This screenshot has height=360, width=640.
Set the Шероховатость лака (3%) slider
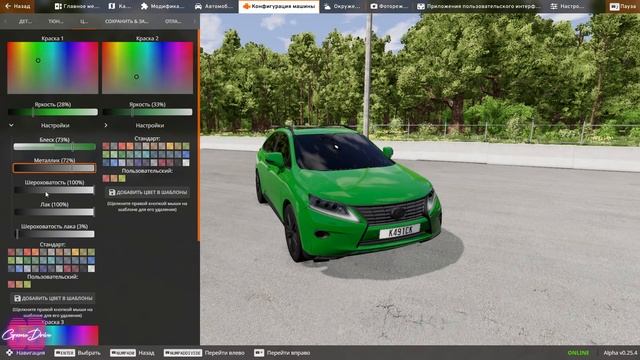coord(54,234)
